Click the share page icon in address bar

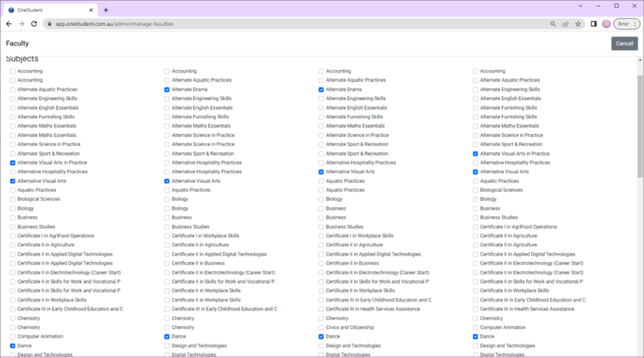(x=565, y=24)
